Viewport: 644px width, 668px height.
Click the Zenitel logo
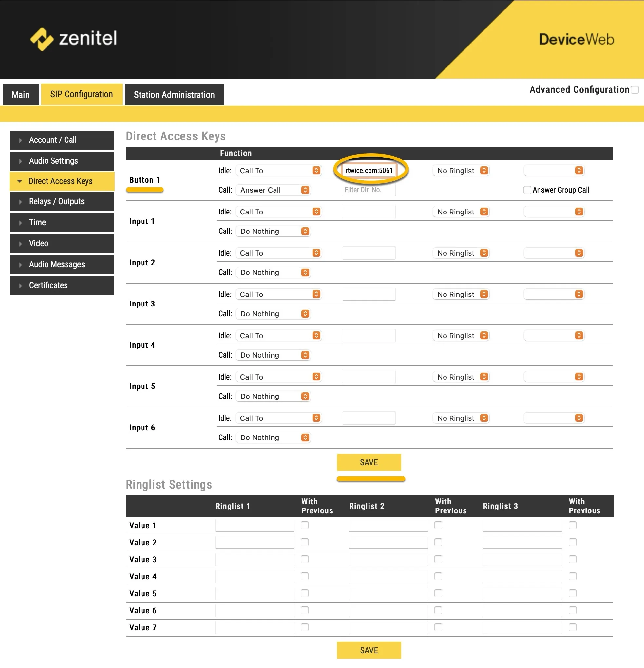[74, 39]
